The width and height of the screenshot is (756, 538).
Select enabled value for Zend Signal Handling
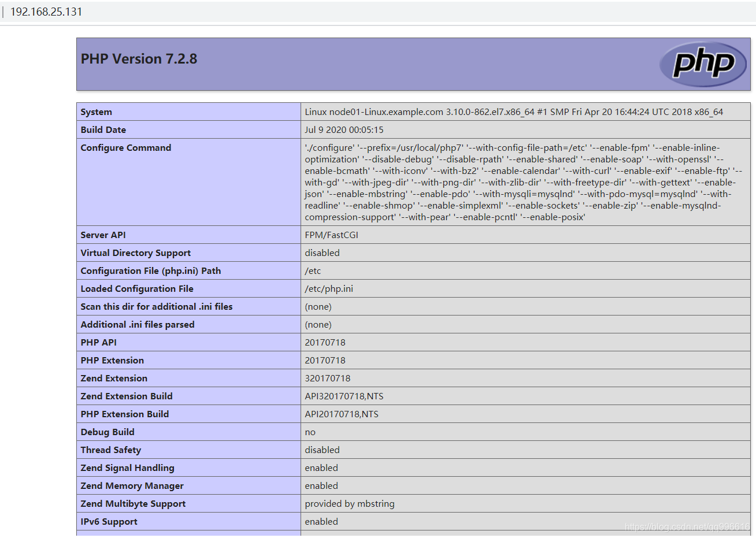(321, 468)
